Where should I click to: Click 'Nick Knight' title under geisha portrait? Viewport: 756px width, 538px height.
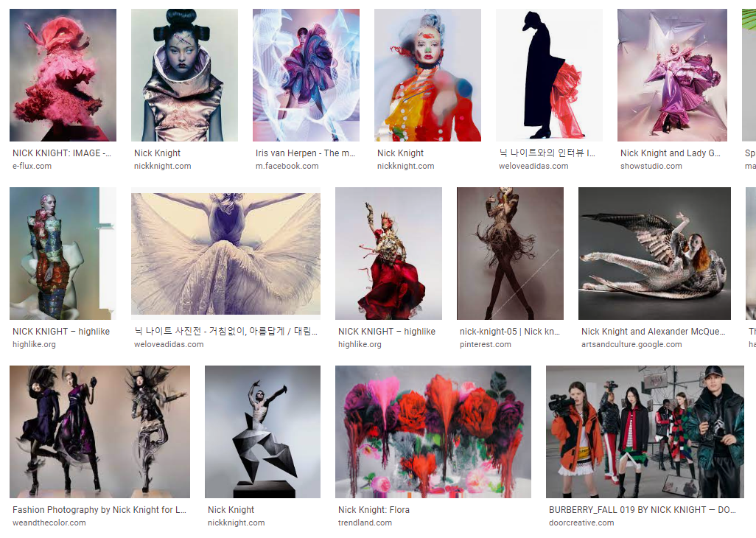pyautogui.click(x=157, y=153)
